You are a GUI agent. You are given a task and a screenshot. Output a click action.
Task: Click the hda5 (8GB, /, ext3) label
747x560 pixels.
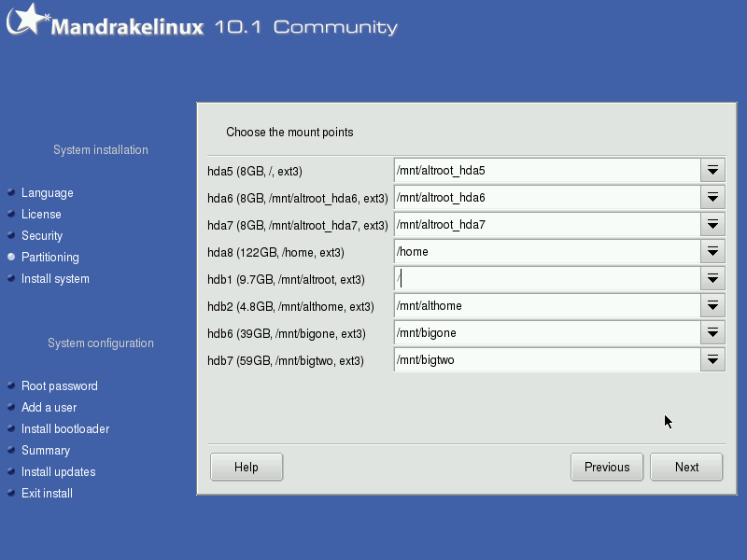point(255,172)
